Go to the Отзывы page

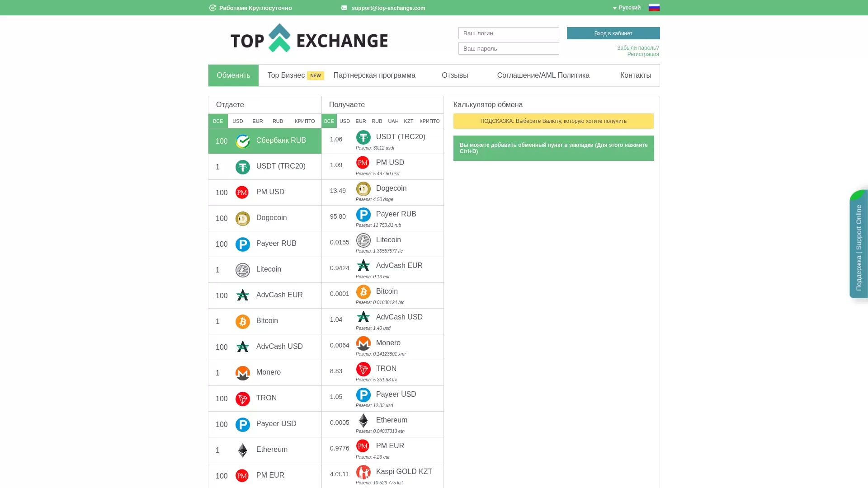(x=455, y=75)
